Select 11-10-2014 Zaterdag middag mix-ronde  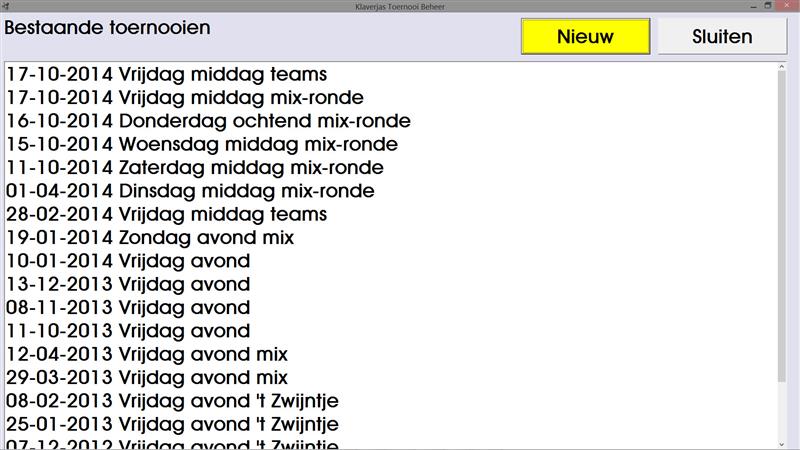195,168
